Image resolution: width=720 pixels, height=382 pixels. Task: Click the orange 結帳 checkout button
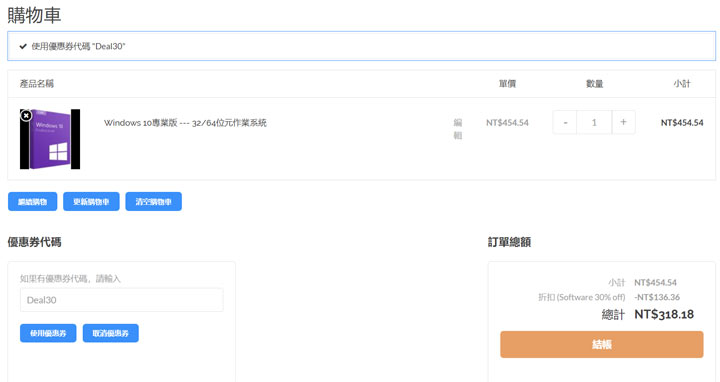click(602, 344)
